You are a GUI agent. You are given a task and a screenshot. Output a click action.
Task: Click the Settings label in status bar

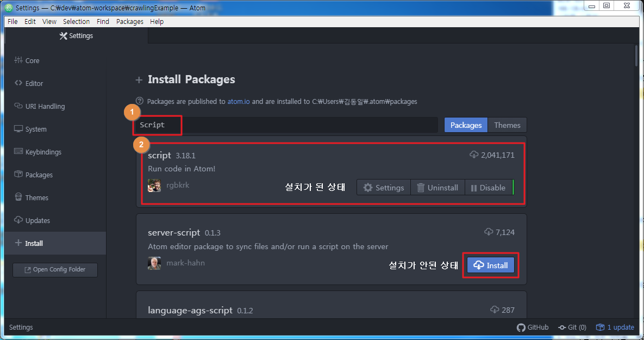(21, 327)
